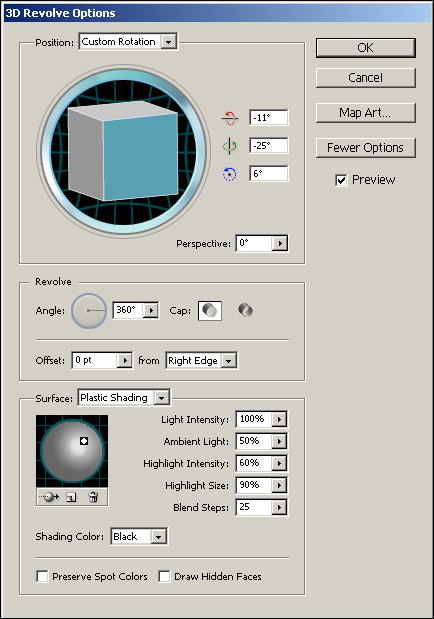Click the Highlight Intensity 60% field

coord(254,463)
